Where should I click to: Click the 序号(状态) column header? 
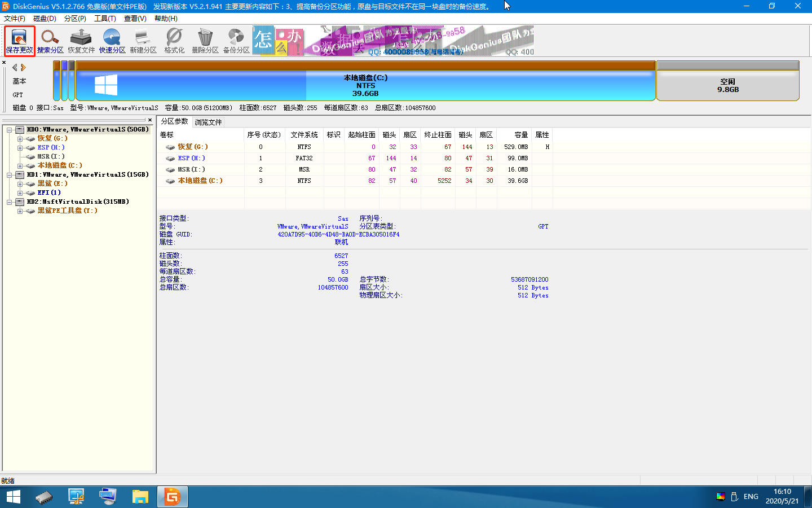point(264,135)
